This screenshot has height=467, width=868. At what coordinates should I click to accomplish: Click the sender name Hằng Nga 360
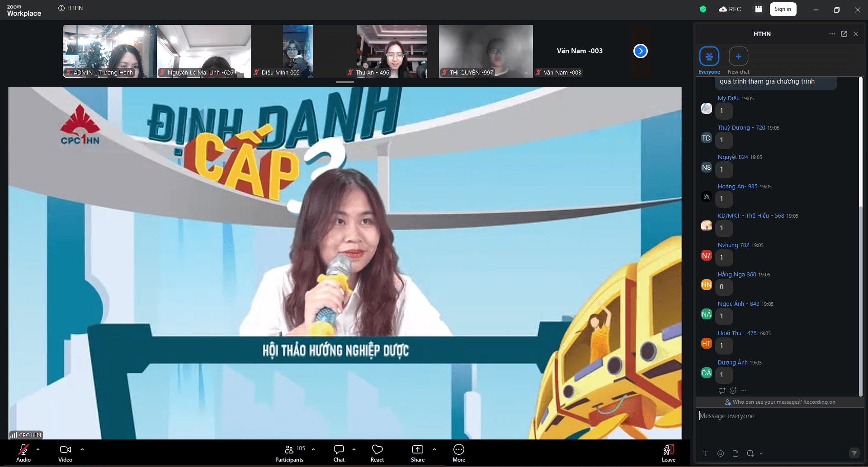[737, 275]
